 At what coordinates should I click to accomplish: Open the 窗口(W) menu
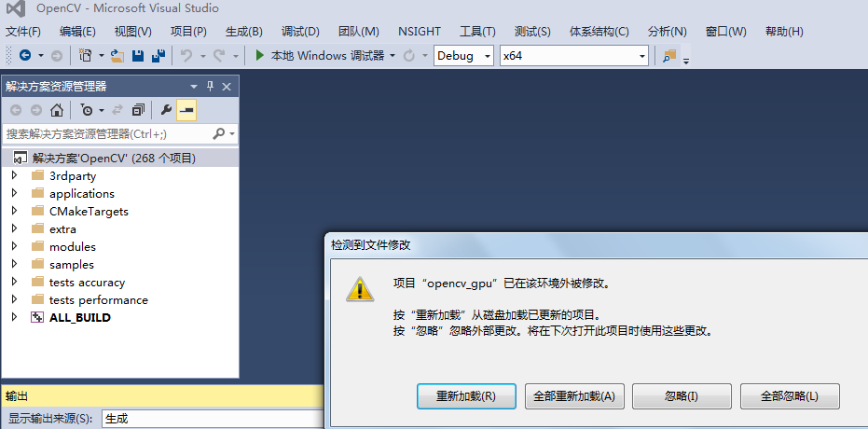click(x=725, y=32)
